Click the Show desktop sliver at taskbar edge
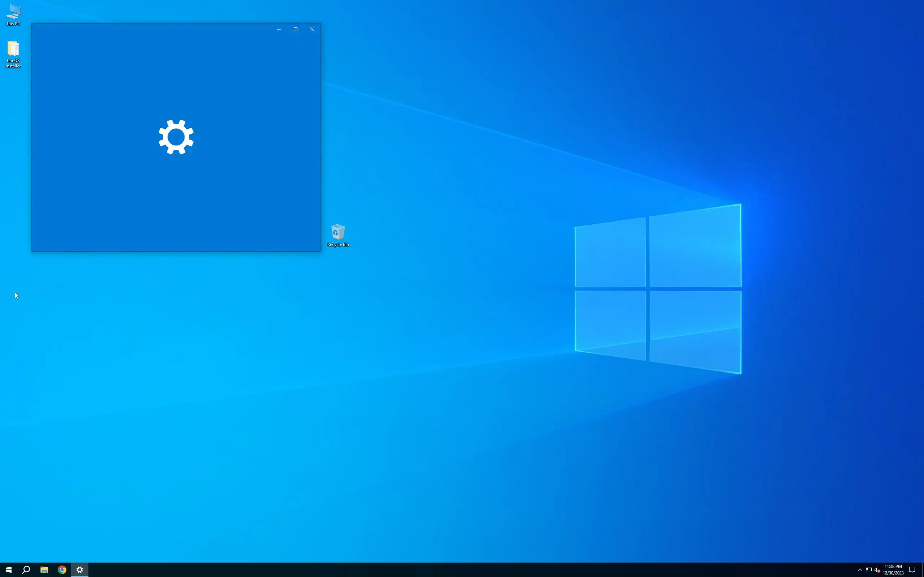 pos(923,570)
